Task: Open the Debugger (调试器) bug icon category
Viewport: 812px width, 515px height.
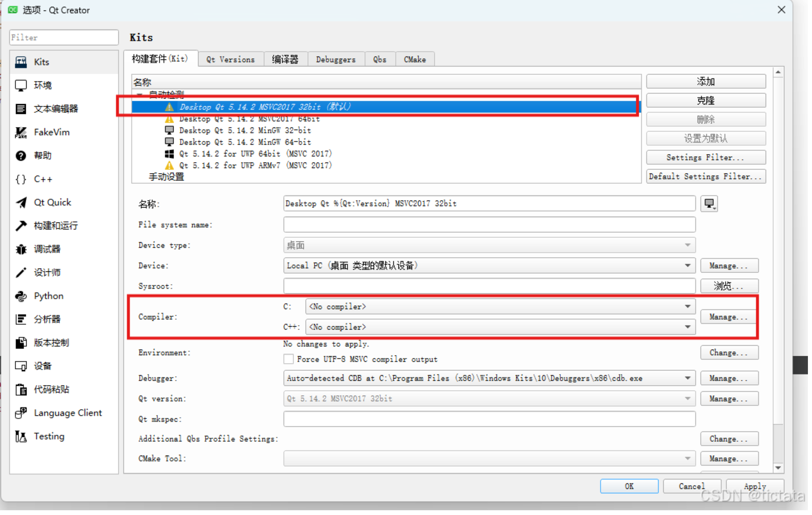Action: [x=21, y=250]
